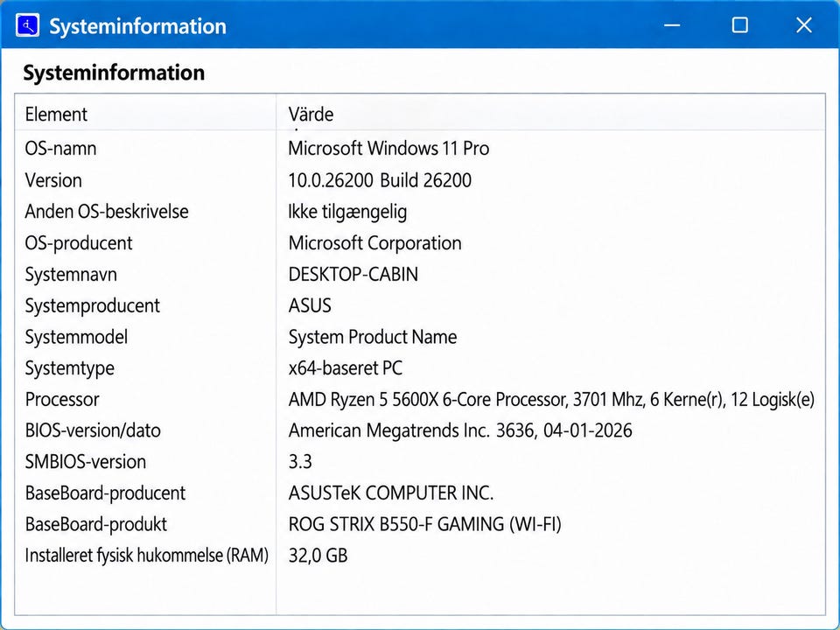Select the value ASUSTeK COMPUTER INC.
Screen dimensions: 840x630
coord(391,493)
